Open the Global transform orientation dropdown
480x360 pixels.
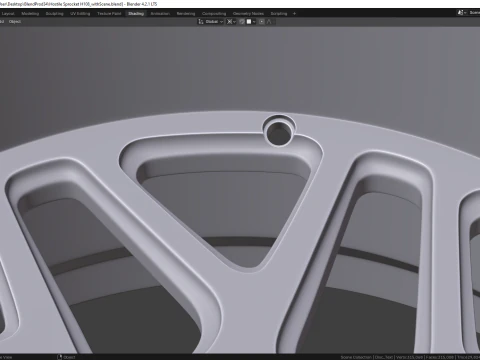[211, 22]
